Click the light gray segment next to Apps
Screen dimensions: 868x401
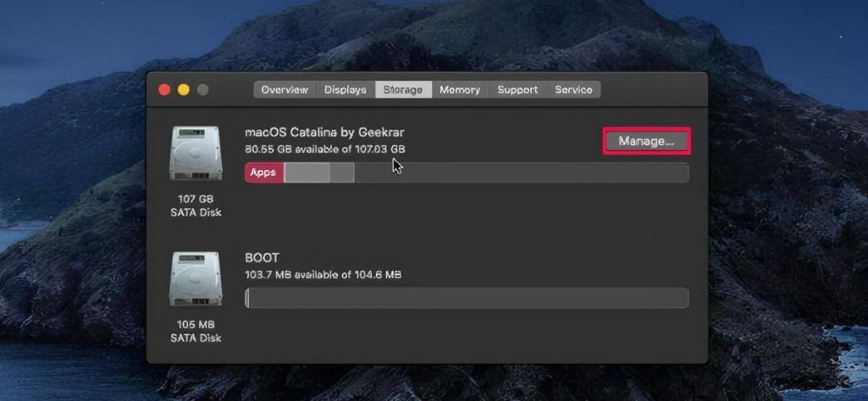point(307,173)
